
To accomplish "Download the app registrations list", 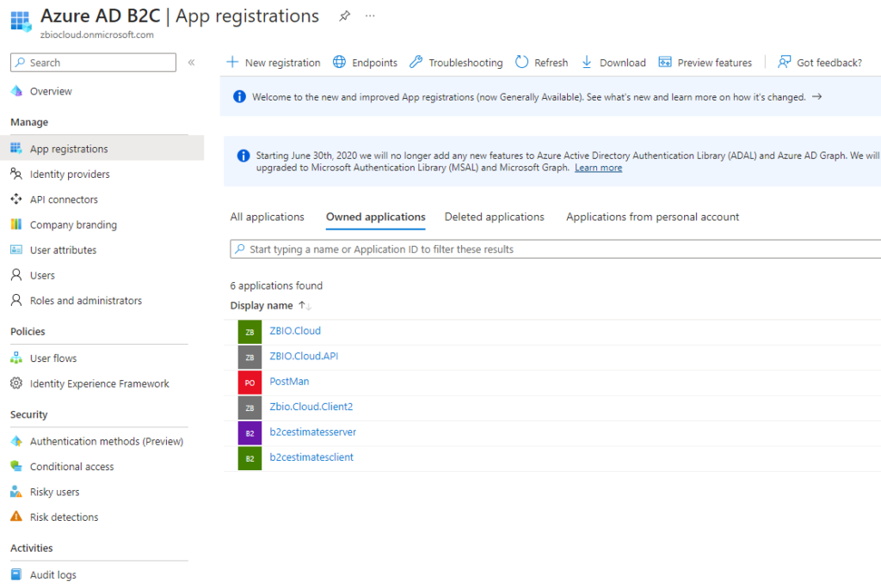I will click(x=613, y=62).
